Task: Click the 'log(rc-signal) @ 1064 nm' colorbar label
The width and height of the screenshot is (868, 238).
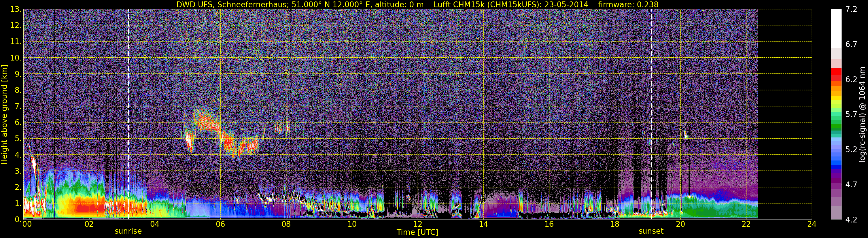Action: click(862, 114)
